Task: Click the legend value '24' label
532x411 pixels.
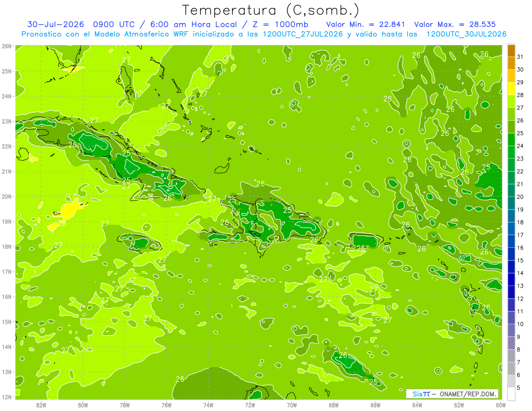Action: coord(520,145)
